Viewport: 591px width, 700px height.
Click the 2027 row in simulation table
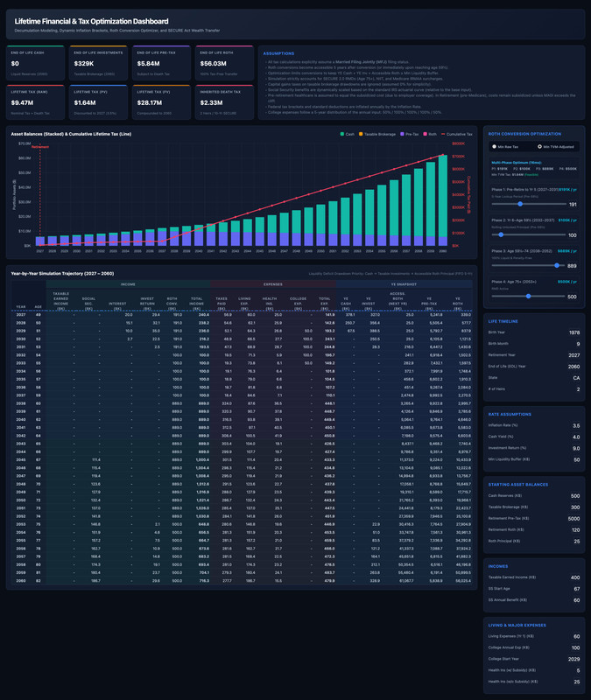pos(242,315)
